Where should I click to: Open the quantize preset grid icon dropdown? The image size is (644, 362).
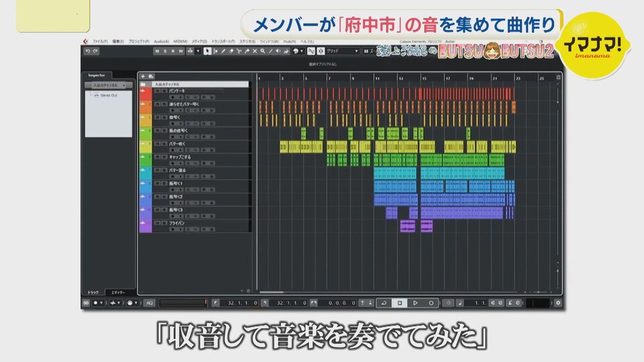pos(366,52)
